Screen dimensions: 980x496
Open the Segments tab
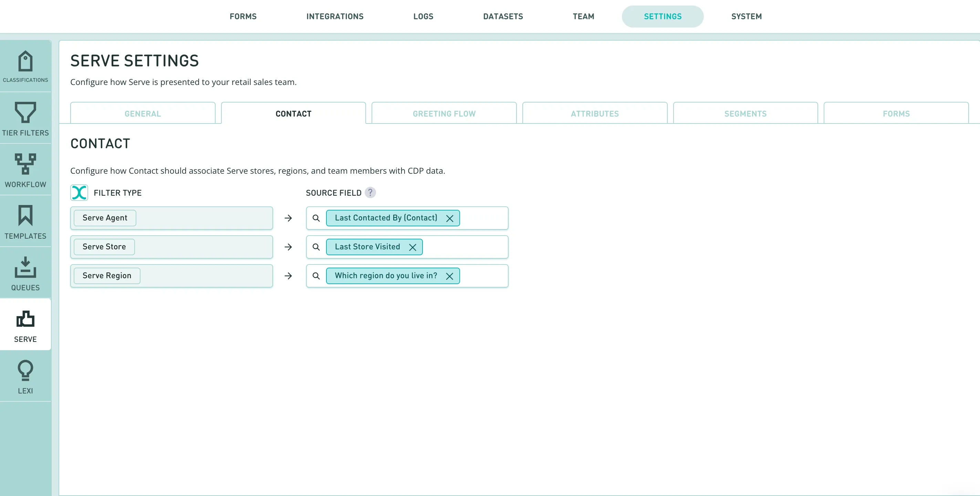click(745, 114)
